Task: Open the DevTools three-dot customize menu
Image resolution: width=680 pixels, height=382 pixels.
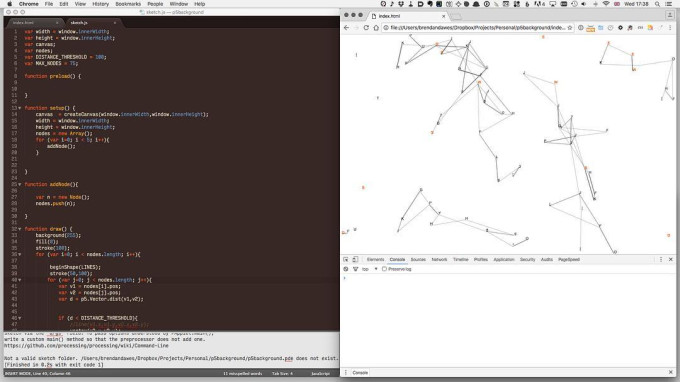Action: point(661,259)
